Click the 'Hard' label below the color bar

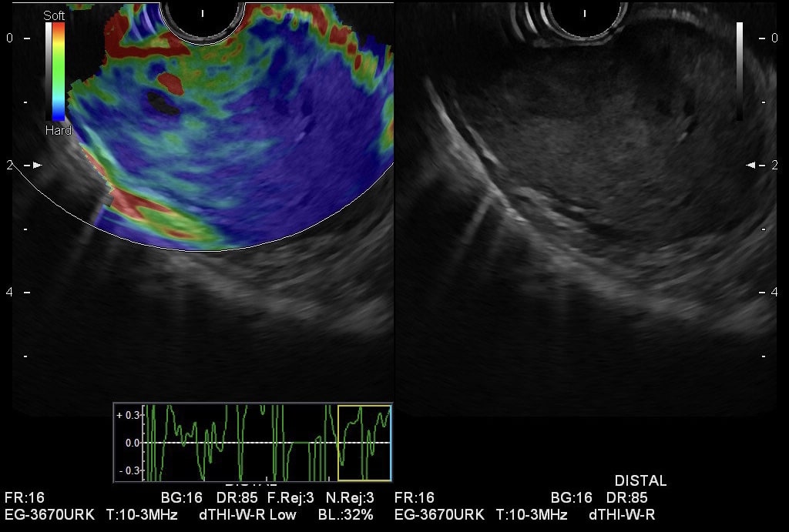pyautogui.click(x=58, y=131)
